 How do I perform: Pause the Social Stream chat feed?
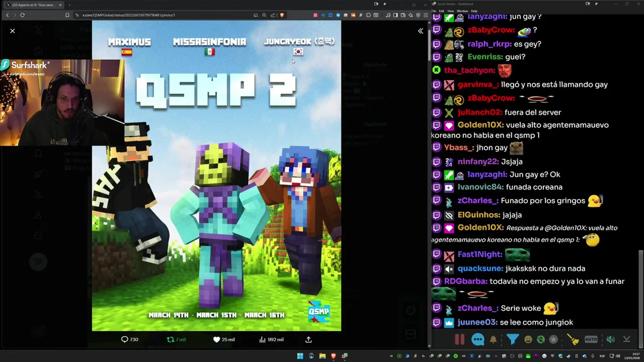click(460, 339)
